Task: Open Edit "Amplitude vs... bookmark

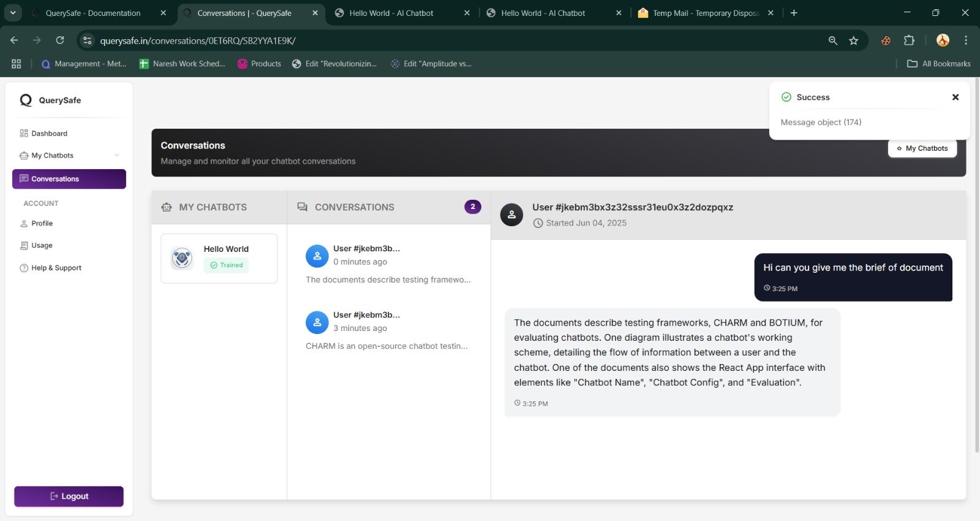Action: pos(431,64)
